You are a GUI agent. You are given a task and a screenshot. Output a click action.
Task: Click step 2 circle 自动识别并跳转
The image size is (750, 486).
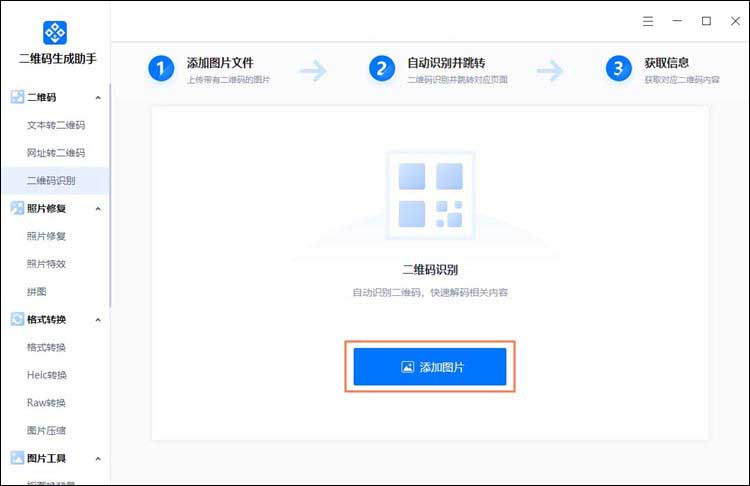click(382, 69)
